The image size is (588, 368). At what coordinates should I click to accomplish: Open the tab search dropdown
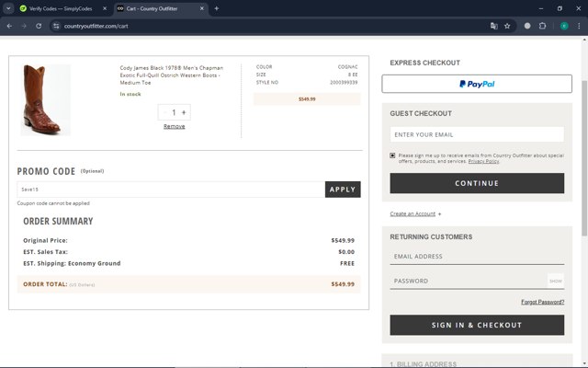(x=8, y=8)
